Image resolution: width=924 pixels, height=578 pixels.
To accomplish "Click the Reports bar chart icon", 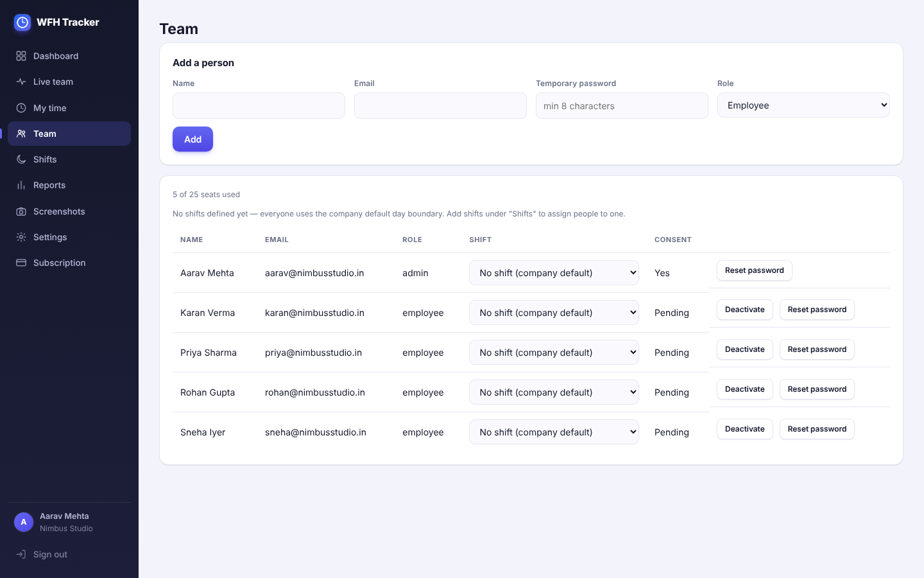I will [21, 185].
